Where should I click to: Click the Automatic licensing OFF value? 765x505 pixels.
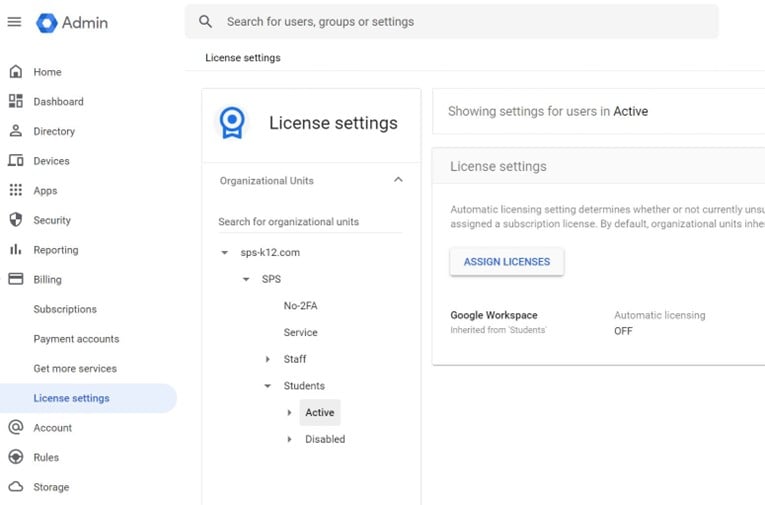(x=623, y=331)
